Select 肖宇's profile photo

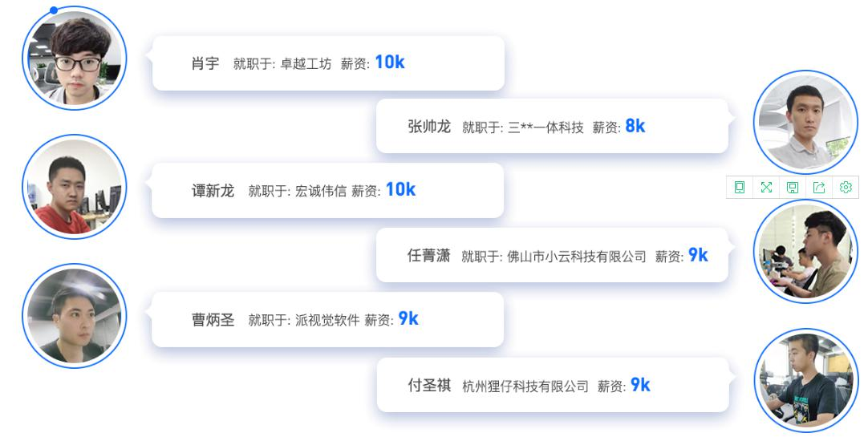[75, 58]
